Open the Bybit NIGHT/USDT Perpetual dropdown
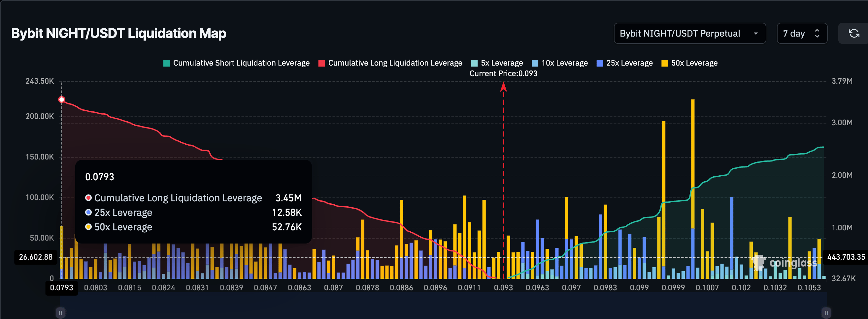 click(x=689, y=33)
